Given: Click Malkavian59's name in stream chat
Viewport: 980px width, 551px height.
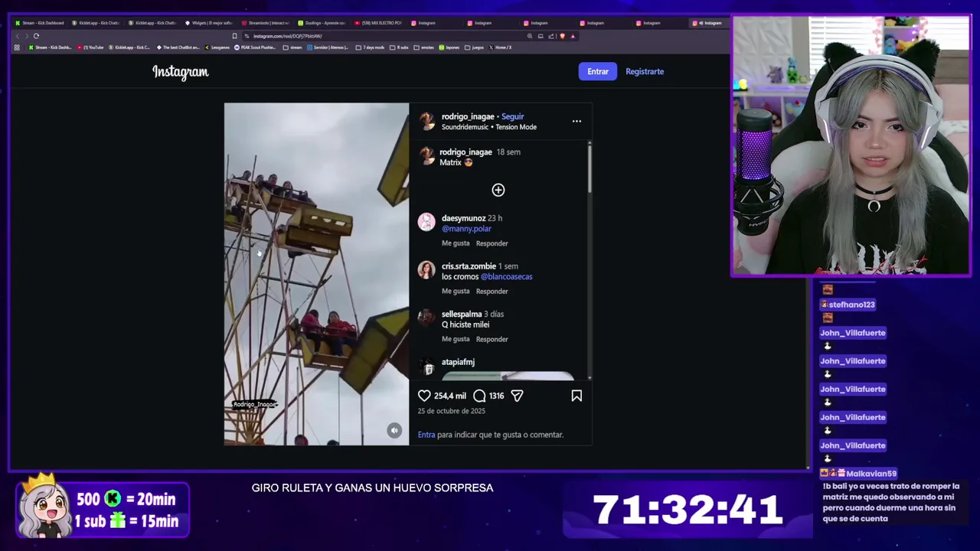Looking at the screenshot, I should tap(871, 474).
